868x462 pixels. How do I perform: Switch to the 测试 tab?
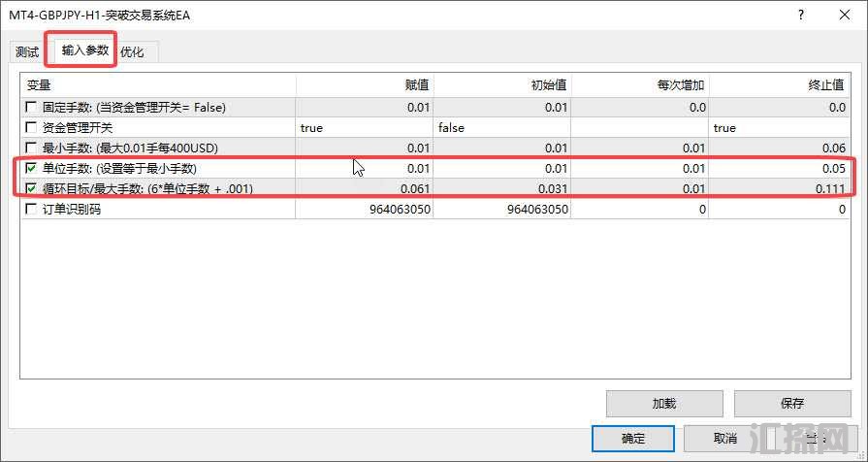click(27, 52)
